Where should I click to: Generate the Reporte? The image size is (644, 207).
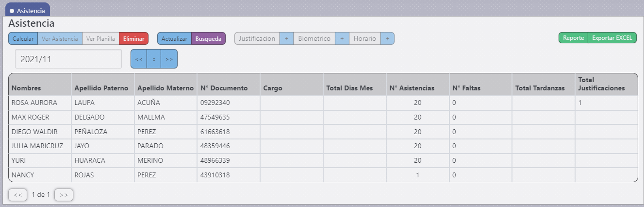573,38
